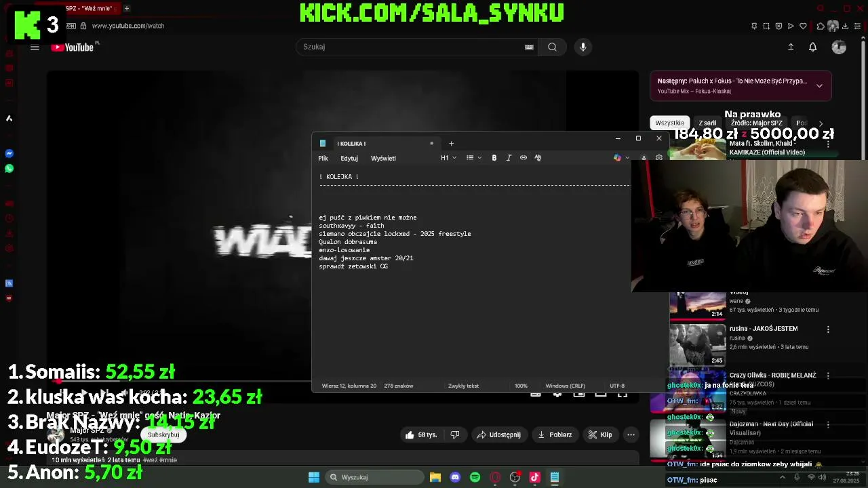Open TikTok from the taskbar

tap(534, 477)
